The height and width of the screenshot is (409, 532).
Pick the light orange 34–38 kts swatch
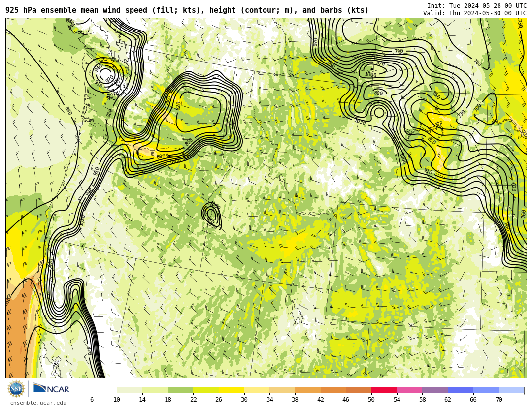(282, 390)
